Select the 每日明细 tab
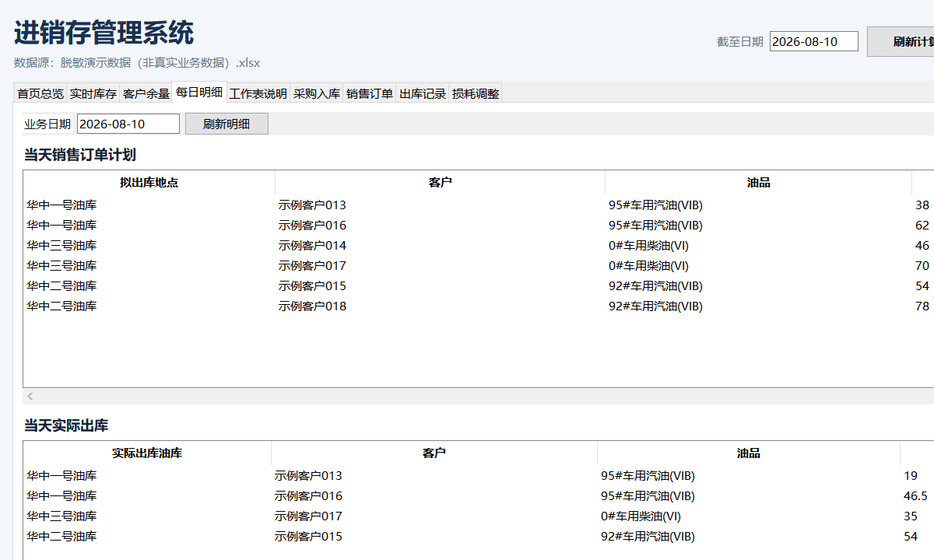Screen dimensions: 934x560 pyautogui.click(x=199, y=93)
